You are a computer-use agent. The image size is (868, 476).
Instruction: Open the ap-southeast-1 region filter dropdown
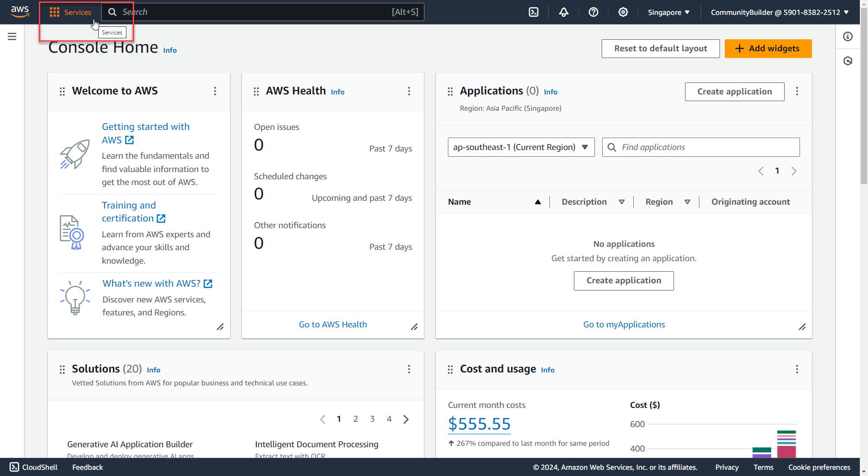point(521,147)
